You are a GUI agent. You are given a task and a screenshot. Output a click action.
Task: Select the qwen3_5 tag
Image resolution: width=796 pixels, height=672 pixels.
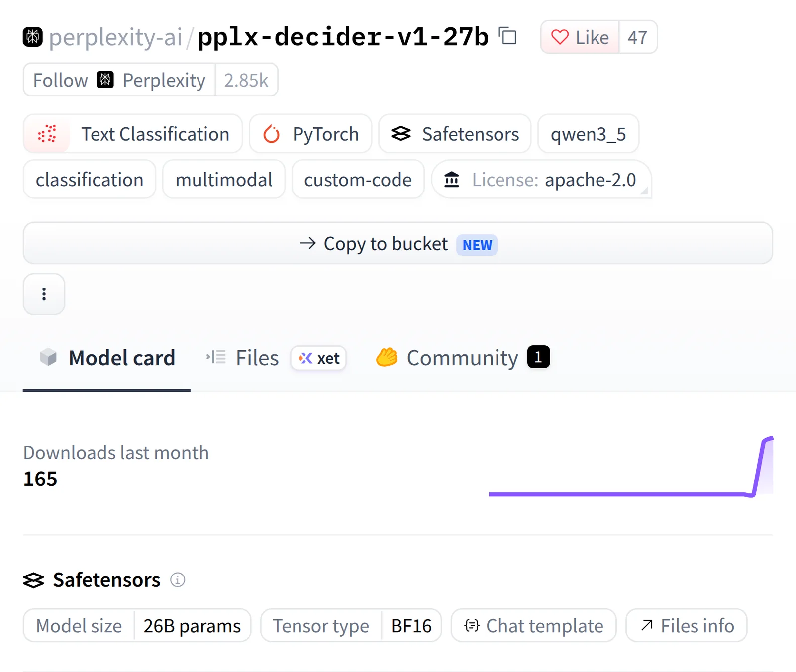click(589, 134)
